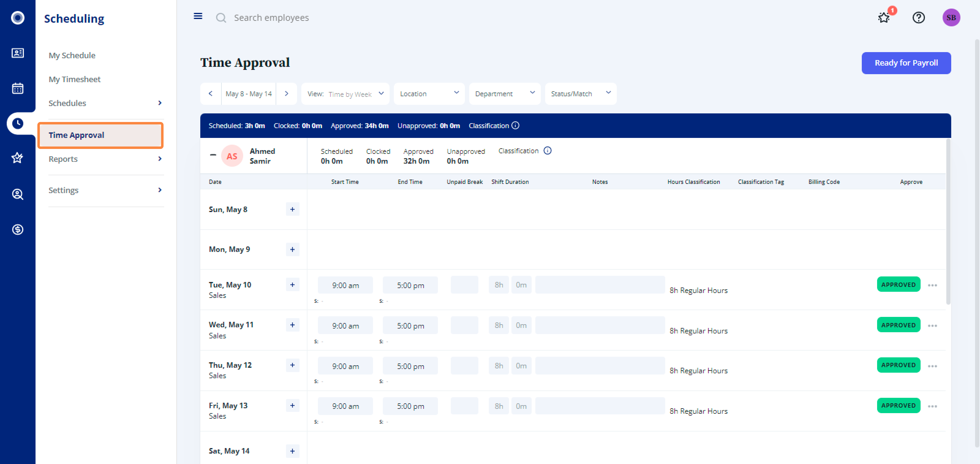Open the View: Time by Week dropdown
The image size is (980, 464).
click(x=345, y=94)
